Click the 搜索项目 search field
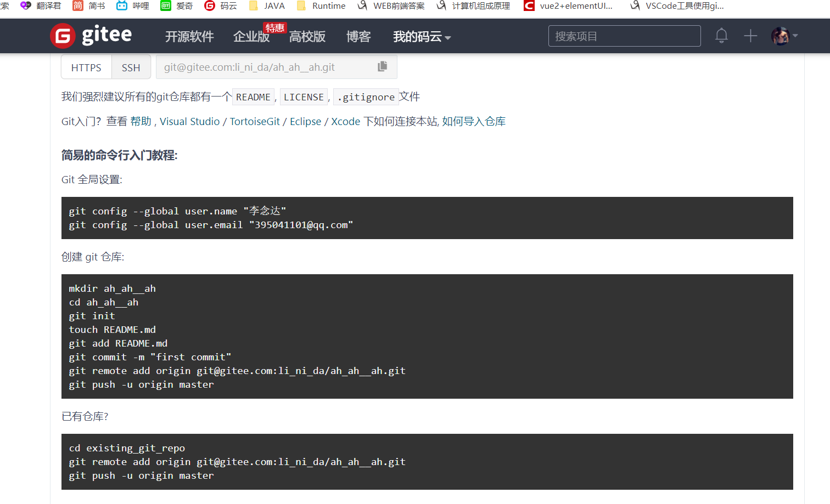Screen dimensions: 830x504 624,35
